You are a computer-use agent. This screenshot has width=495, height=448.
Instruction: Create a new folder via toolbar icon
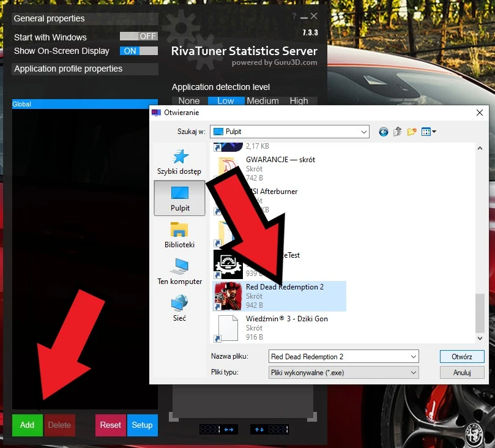tap(412, 132)
